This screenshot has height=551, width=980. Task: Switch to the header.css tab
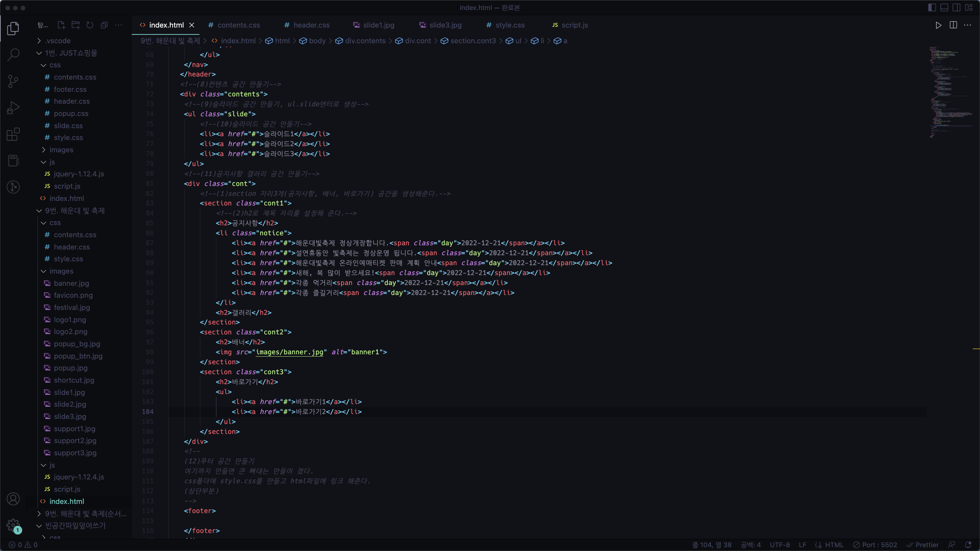(x=311, y=25)
